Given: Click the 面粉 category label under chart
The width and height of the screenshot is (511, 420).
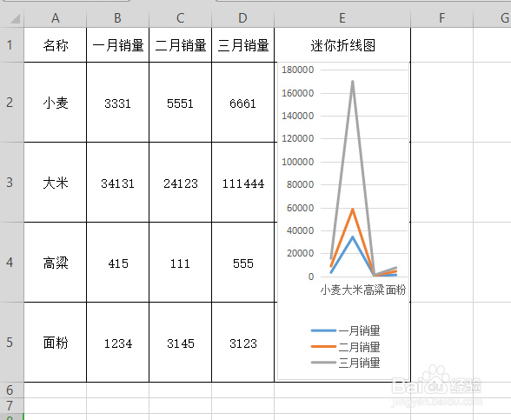Looking at the screenshot, I should point(395,290).
